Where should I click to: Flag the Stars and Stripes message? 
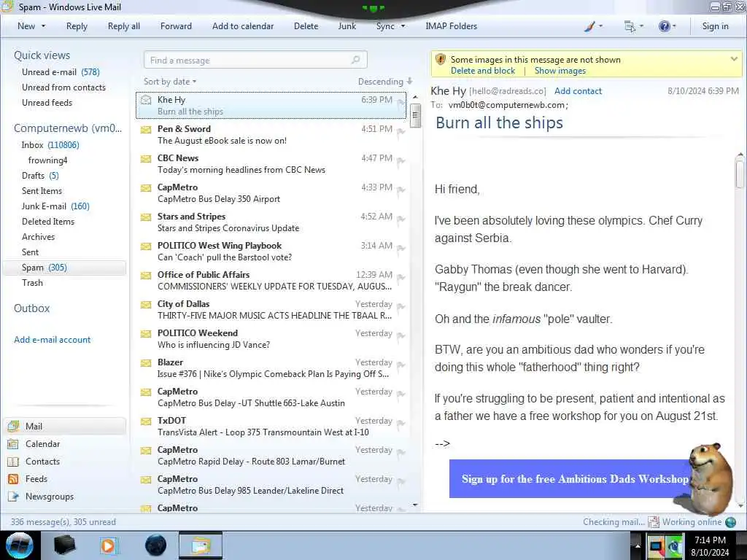tap(401, 219)
